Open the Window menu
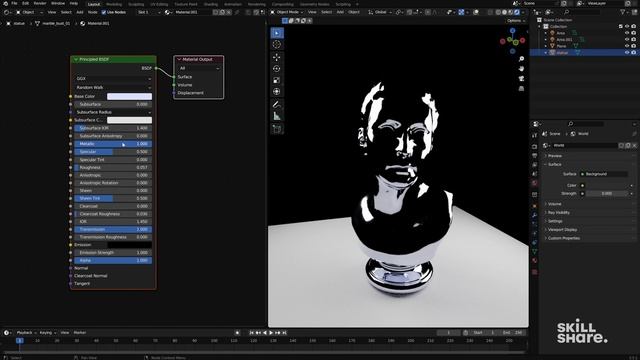The width and height of the screenshot is (640, 360). pos(58,3)
